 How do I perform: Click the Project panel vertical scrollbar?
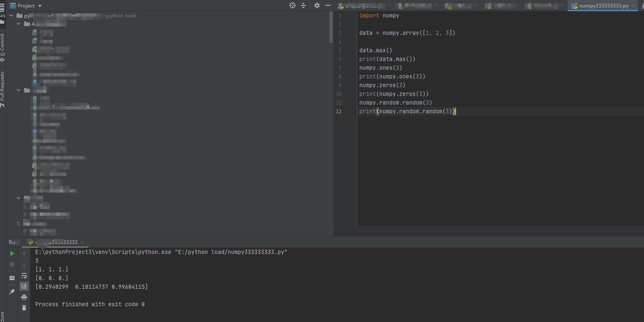pos(331,27)
